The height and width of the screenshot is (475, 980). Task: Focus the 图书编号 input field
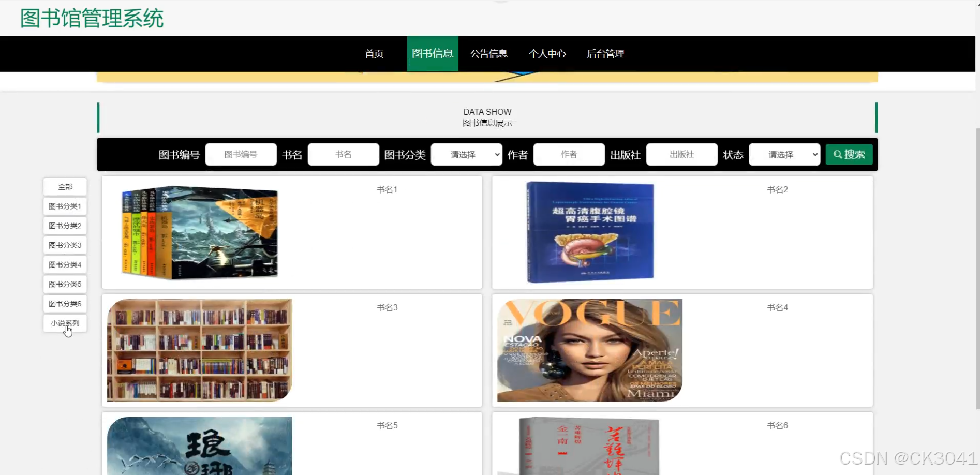[x=241, y=154]
